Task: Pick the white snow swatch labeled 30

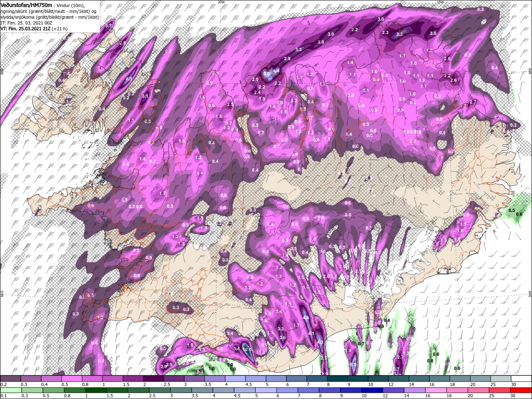Action: pos(520,379)
